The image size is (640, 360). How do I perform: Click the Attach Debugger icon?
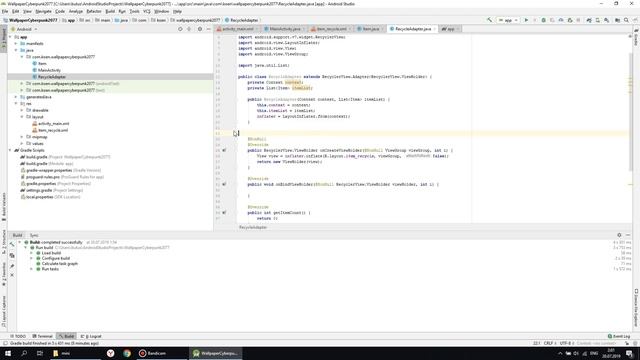(570, 20)
